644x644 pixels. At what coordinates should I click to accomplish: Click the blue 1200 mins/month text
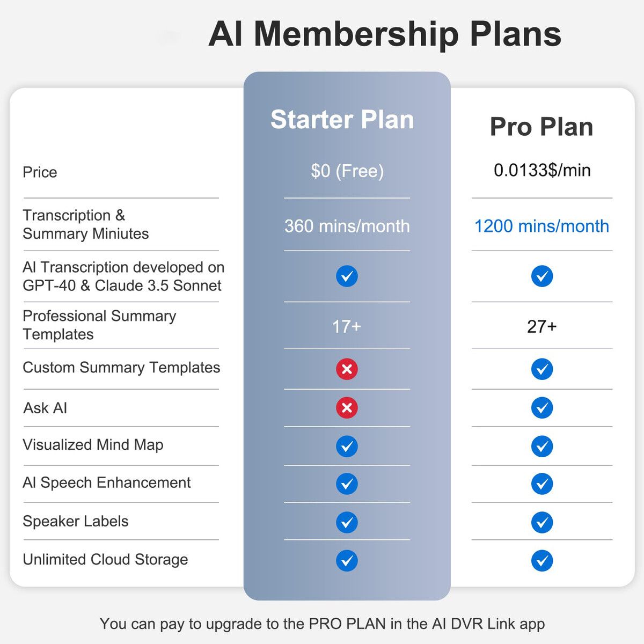click(x=541, y=226)
